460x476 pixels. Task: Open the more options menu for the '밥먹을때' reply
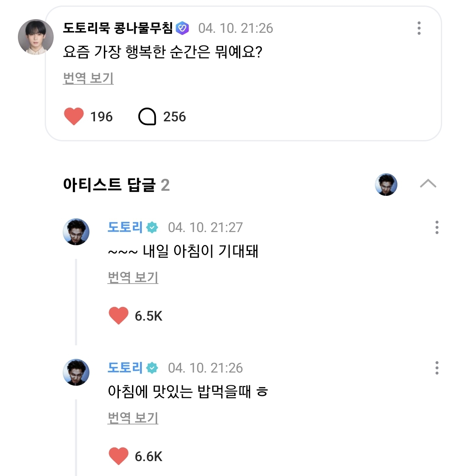(437, 368)
